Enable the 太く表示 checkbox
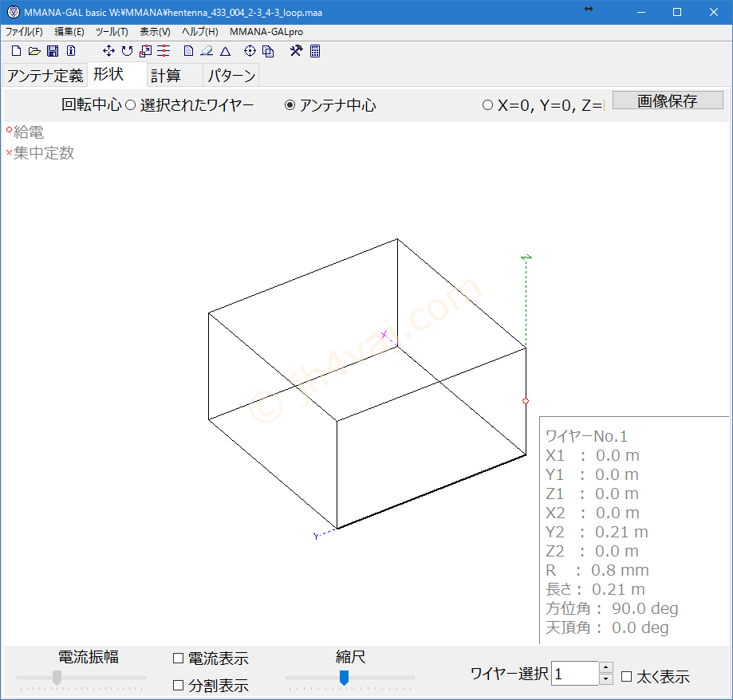Viewport: 733px width, 700px height. click(x=626, y=677)
